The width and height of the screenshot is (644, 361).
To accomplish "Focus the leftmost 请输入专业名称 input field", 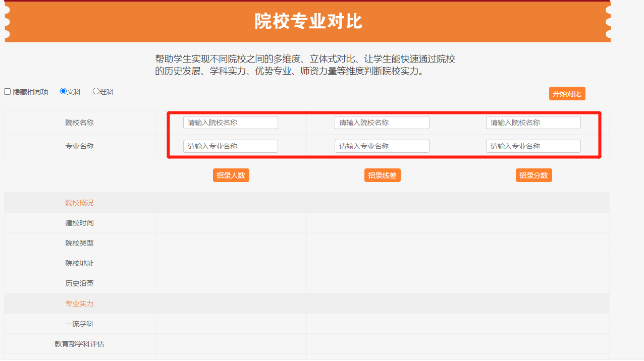I will pos(230,146).
